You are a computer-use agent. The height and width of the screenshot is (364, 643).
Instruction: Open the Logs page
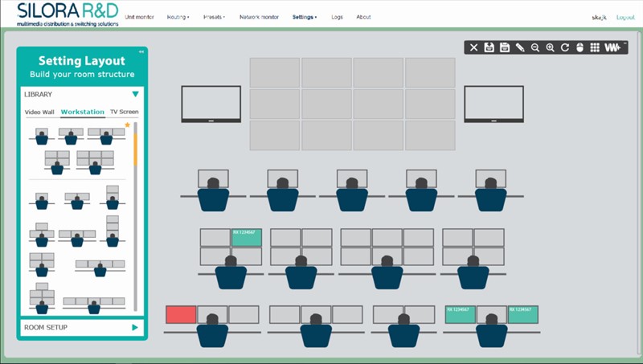pos(337,17)
